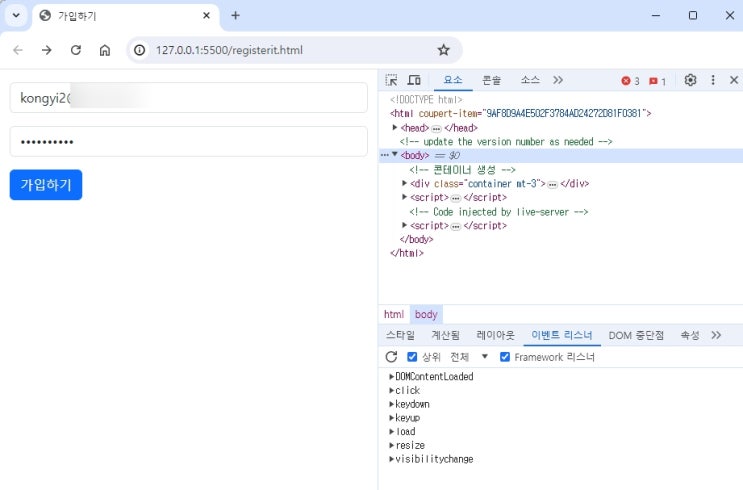Screen dimensions: 743x490
Task: Reload the registerit.html page
Action: [76, 50]
